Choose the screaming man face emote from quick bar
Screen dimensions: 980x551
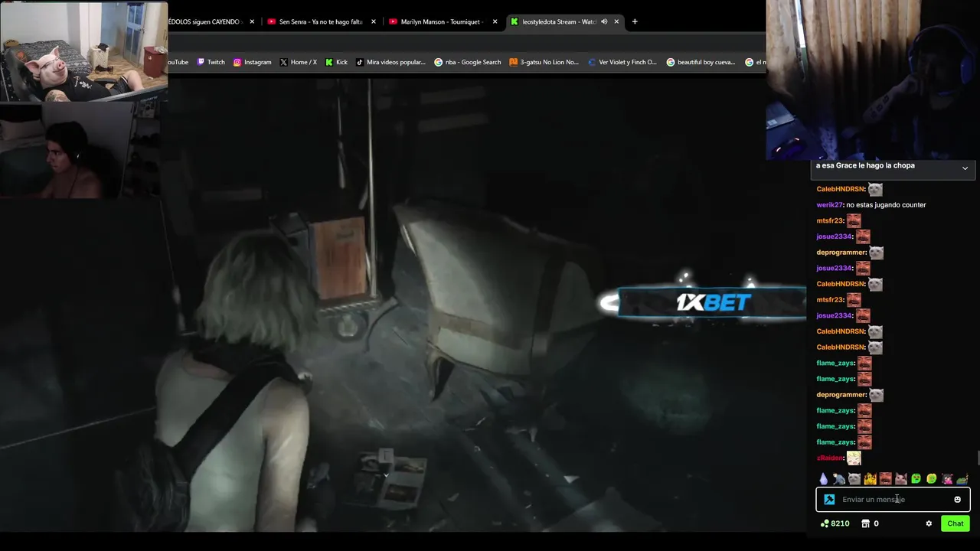click(x=886, y=479)
